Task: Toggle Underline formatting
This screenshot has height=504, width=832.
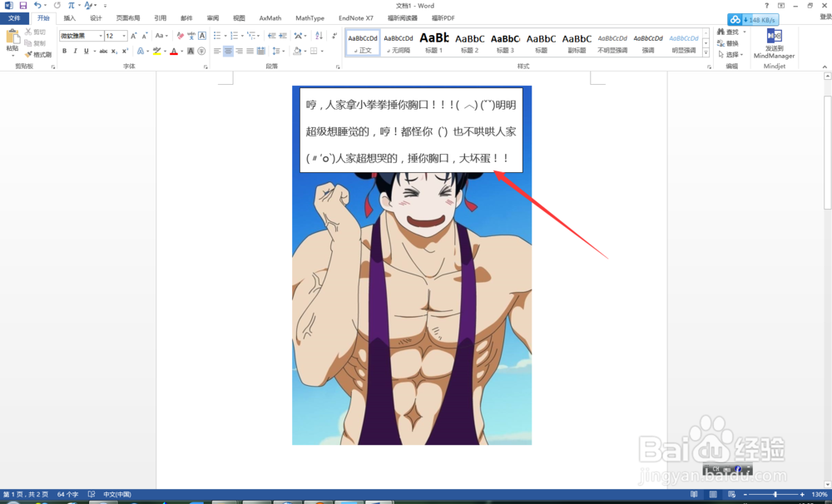Action: (x=86, y=51)
